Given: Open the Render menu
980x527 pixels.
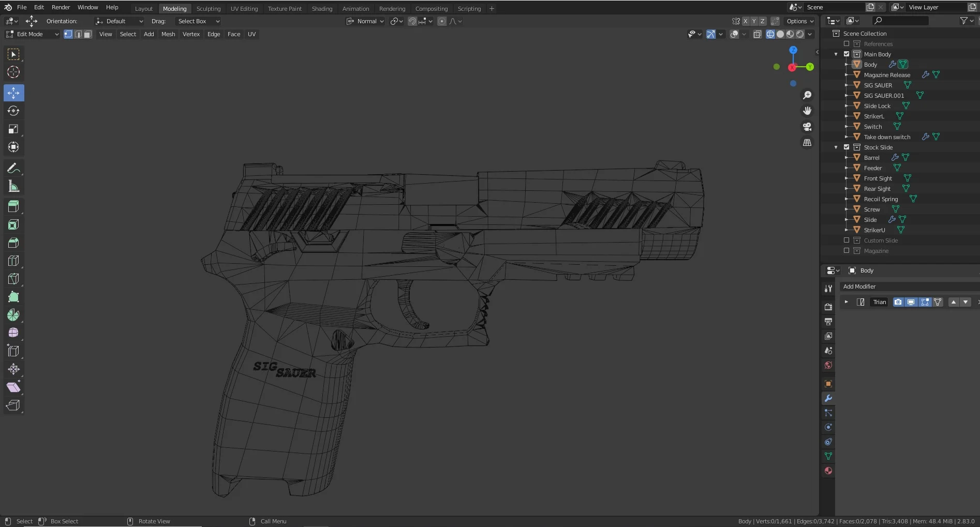Looking at the screenshot, I should pos(61,7).
